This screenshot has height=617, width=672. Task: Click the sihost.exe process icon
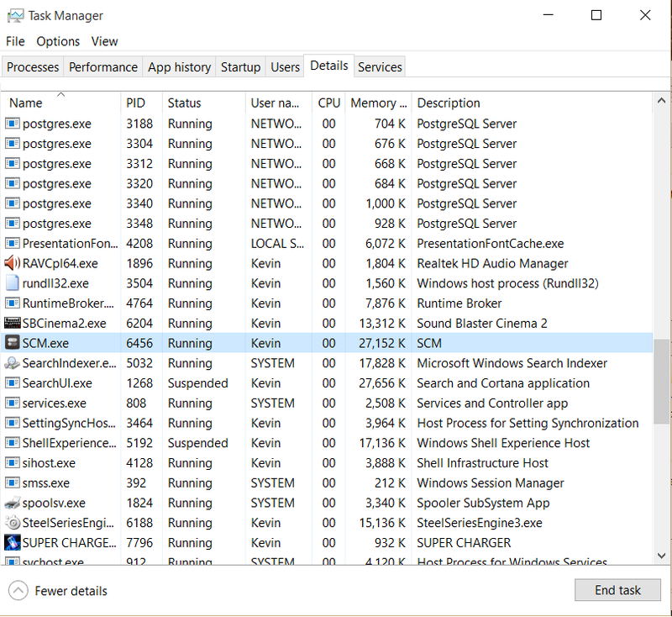point(12,462)
